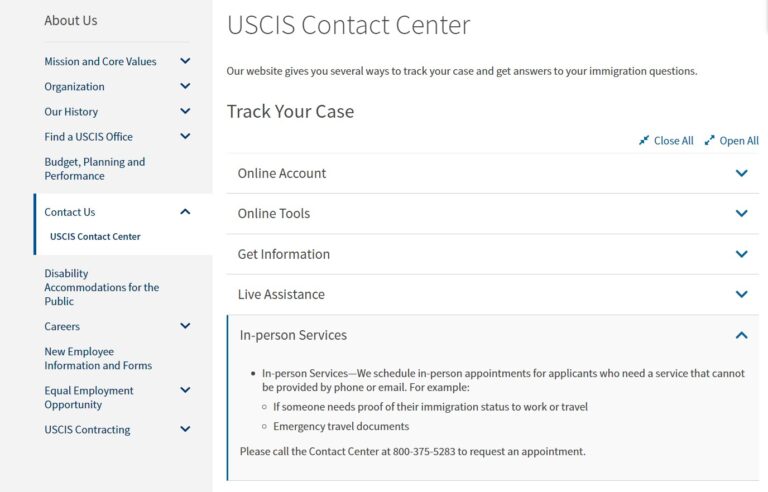Expand Our History sidebar chevron
Viewport: 768px width, 492px height.
click(x=185, y=111)
